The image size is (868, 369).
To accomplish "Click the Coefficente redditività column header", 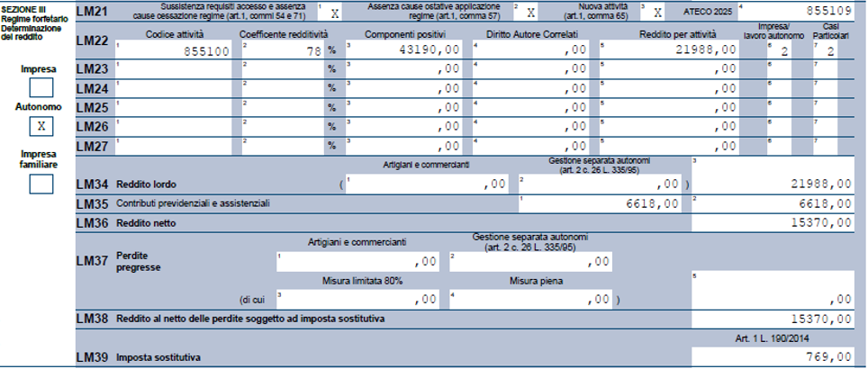I will tap(284, 34).
